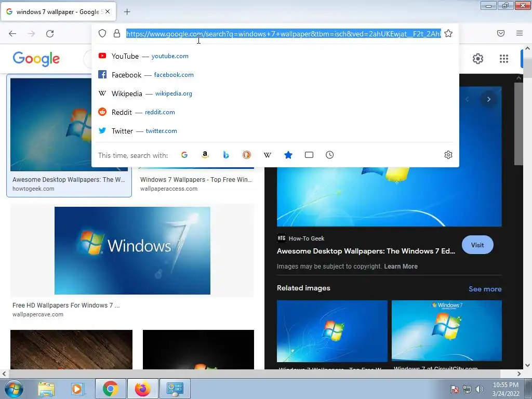
Task: Click the highlighted URL in address bar
Action: [284, 34]
